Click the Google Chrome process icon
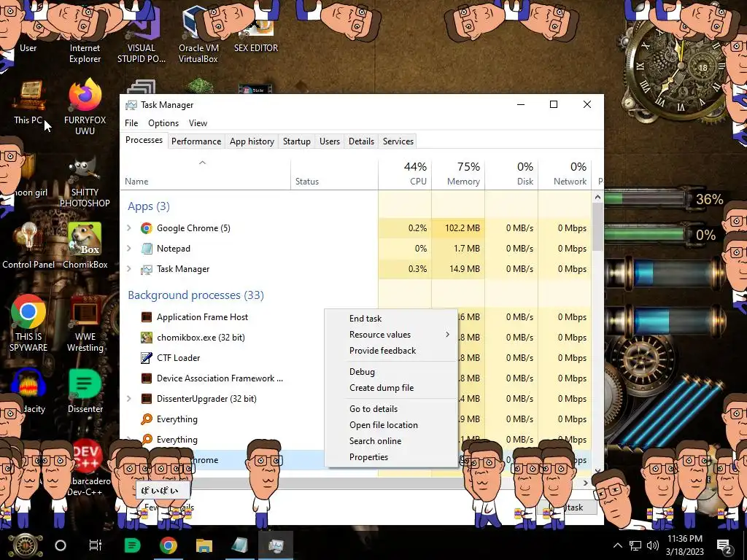747x560 pixels. coord(146,228)
